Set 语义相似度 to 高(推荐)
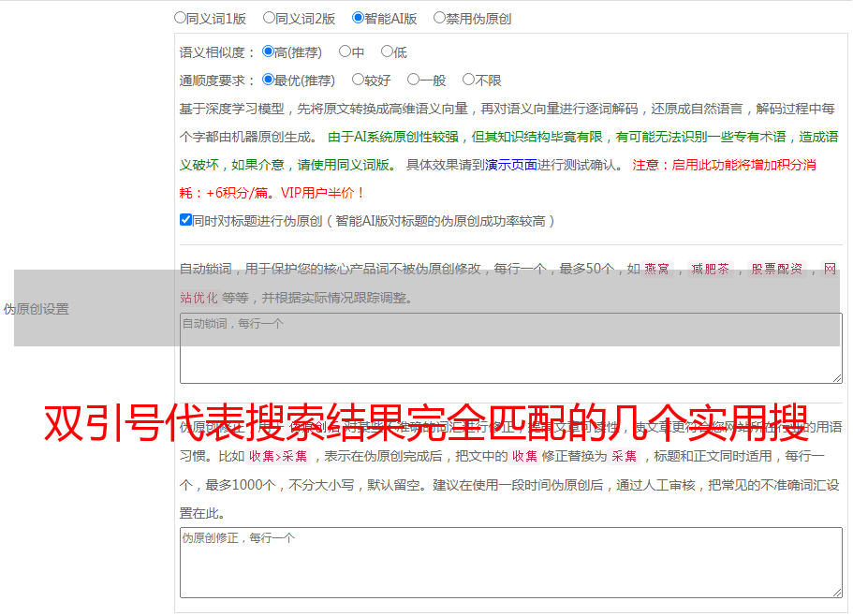 268,51
